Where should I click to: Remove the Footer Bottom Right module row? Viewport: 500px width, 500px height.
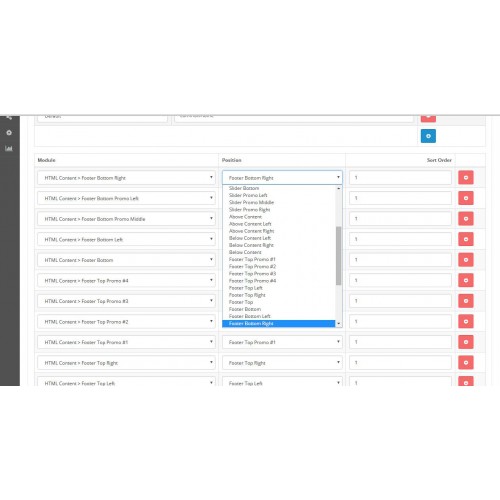466,178
